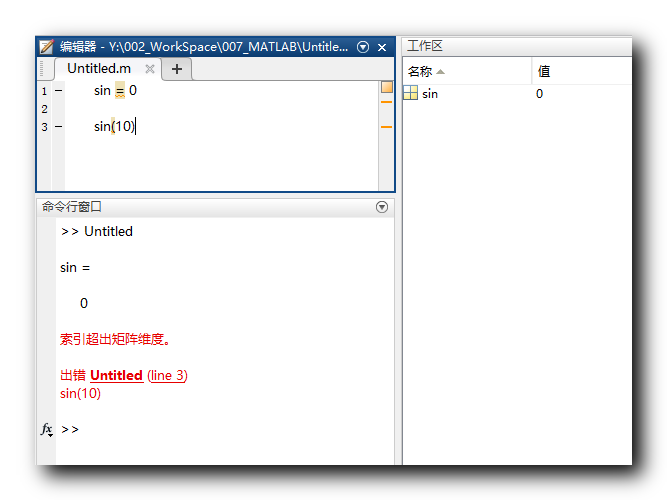Viewport: 667px width, 500px height.
Task: Select the sin variable in workspace
Action: click(x=430, y=94)
